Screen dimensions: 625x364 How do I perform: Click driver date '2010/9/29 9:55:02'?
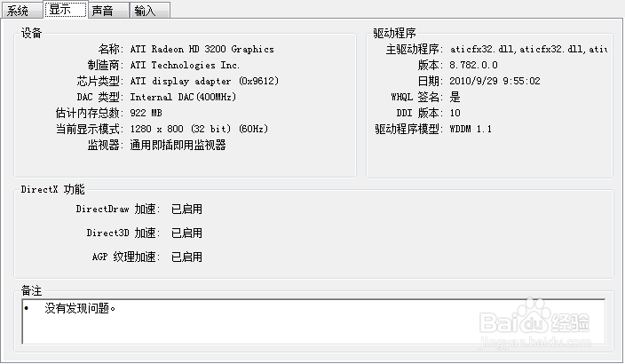[x=494, y=81]
